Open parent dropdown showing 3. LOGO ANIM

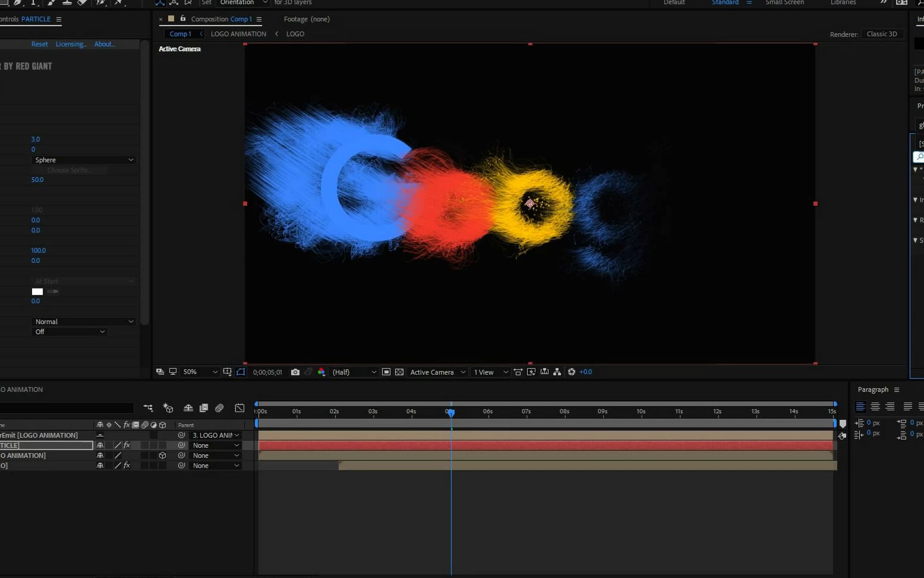[x=216, y=435]
